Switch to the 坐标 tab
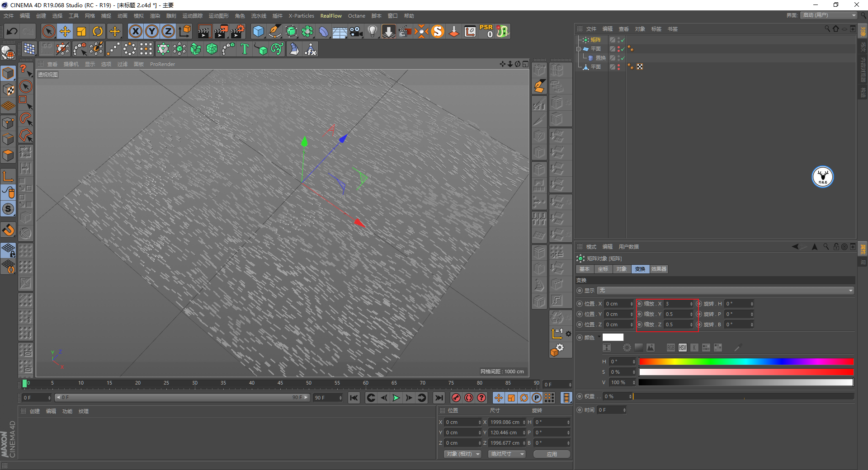 coord(603,269)
